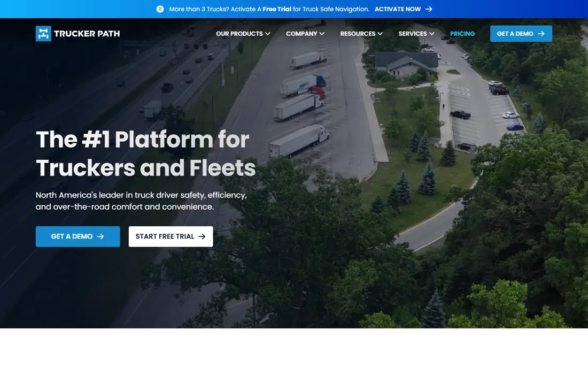Click the arrow icon in header Get A Demo
588x368 pixels.
(x=541, y=34)
